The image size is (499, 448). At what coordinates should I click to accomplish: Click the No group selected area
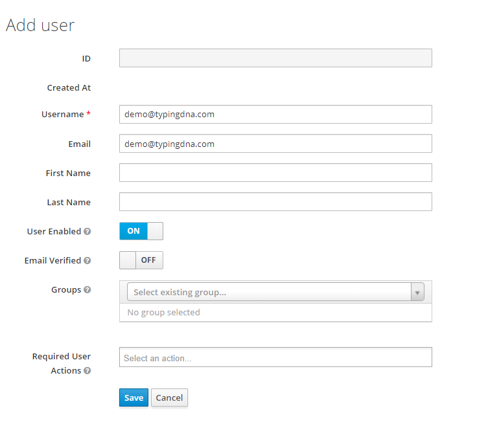(x=275, y=313)
